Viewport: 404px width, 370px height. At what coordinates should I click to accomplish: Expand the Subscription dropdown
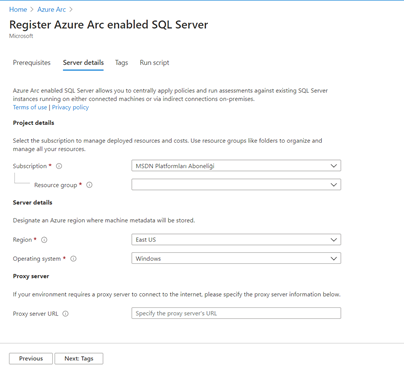(236, 166)
